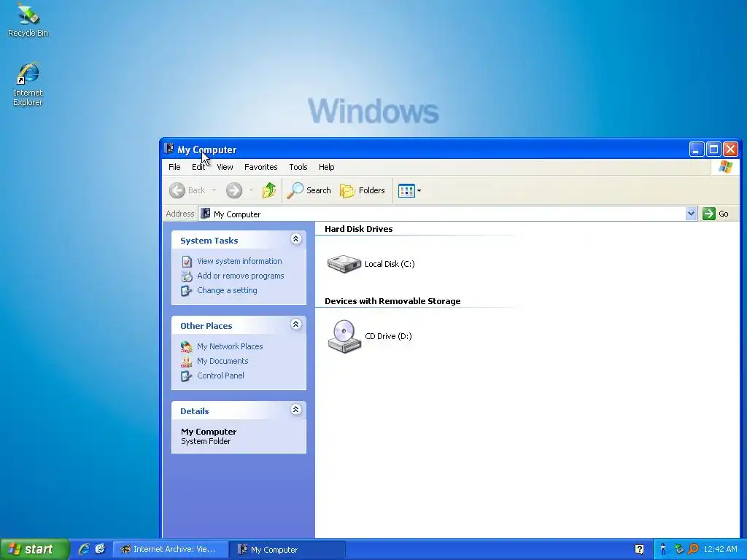Select the CD Drive (D:) icon
The image size is (747, 560).
(x=344, y=336)
